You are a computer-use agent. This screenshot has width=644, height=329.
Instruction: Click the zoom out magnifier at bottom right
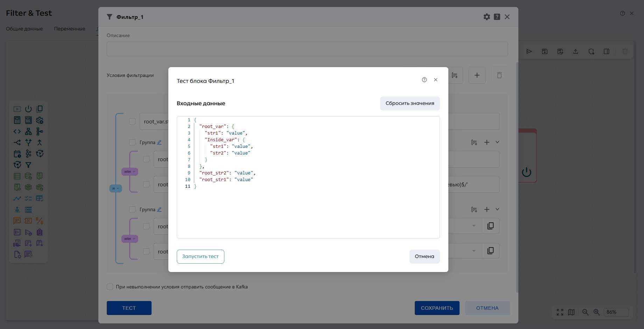click(585, 312)
